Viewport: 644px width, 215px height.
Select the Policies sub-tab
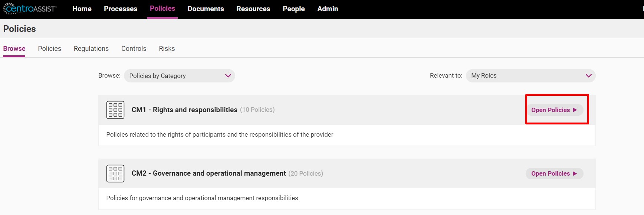point(50,49)
